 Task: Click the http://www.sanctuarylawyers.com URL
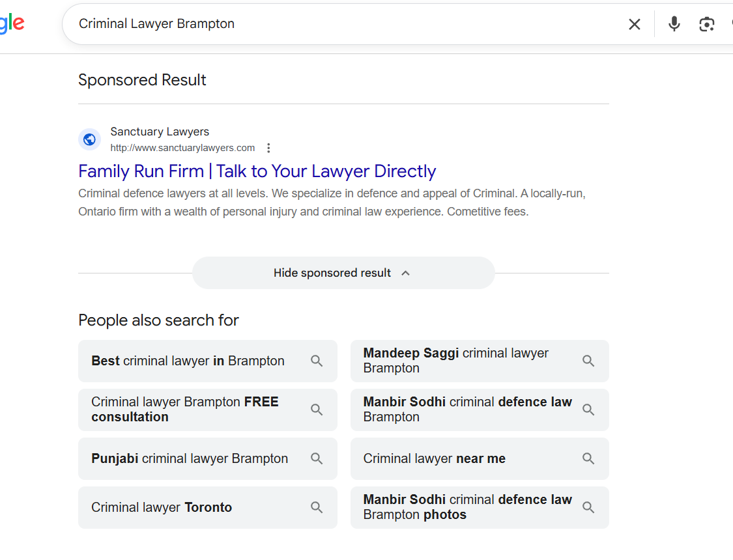tap(183, 148)
